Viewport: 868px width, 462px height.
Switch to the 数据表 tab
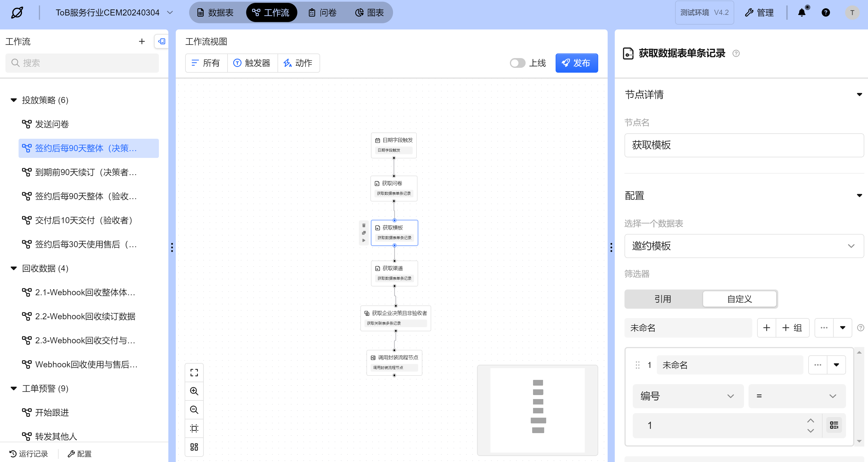(x=215, y=13)
